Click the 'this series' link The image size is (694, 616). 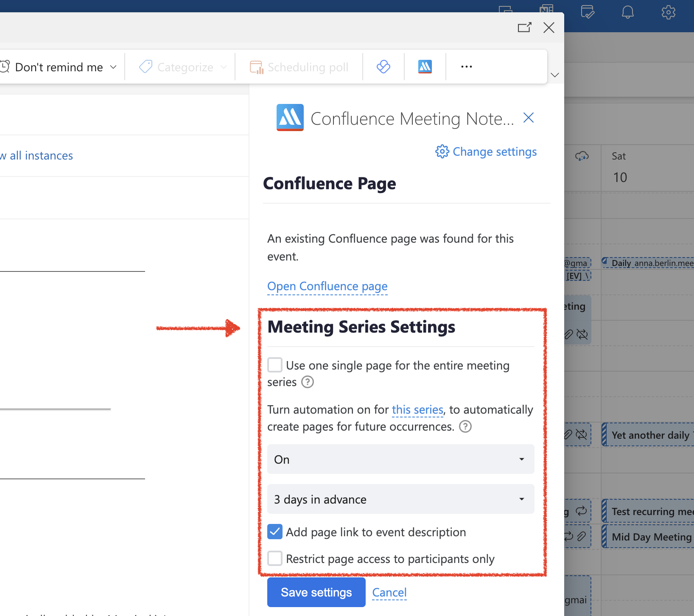coord(417,409)
